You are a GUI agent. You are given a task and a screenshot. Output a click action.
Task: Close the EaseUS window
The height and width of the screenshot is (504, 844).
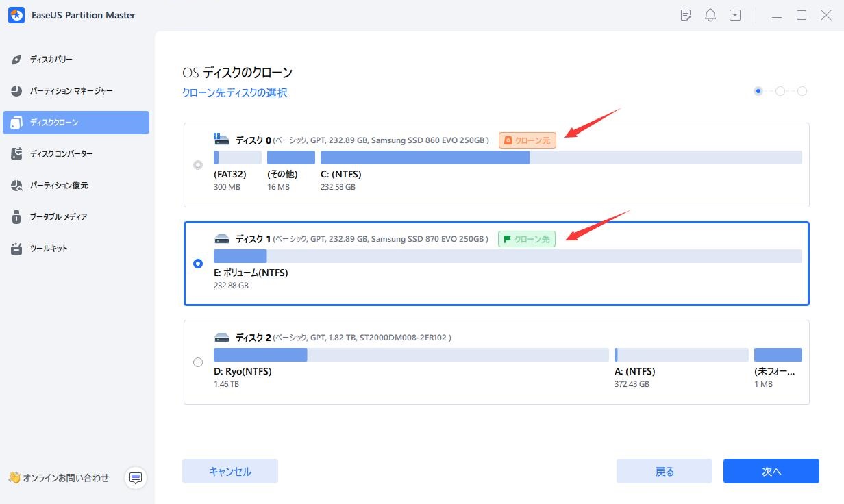pyautogui.click(x=826, y=15)
